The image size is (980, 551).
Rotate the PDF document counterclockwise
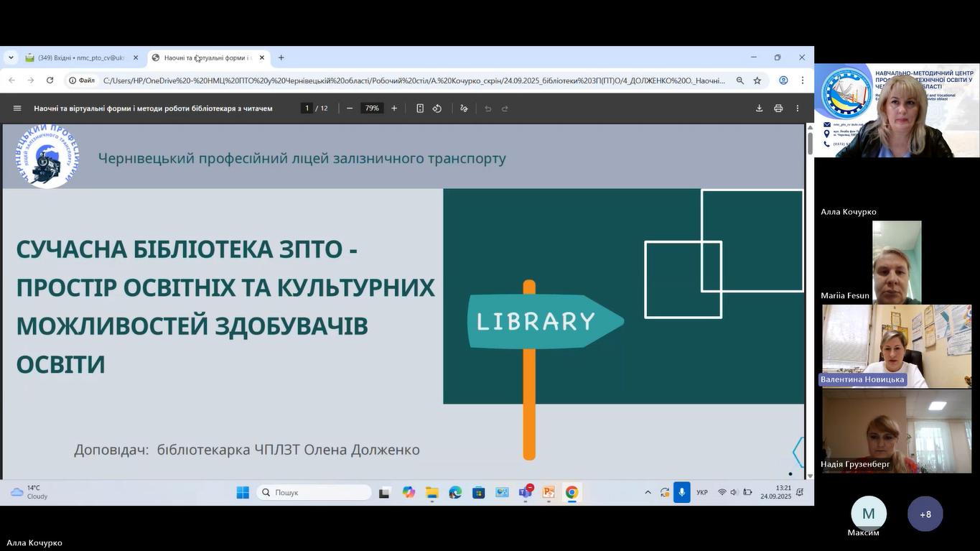click(x=437, y=108)
